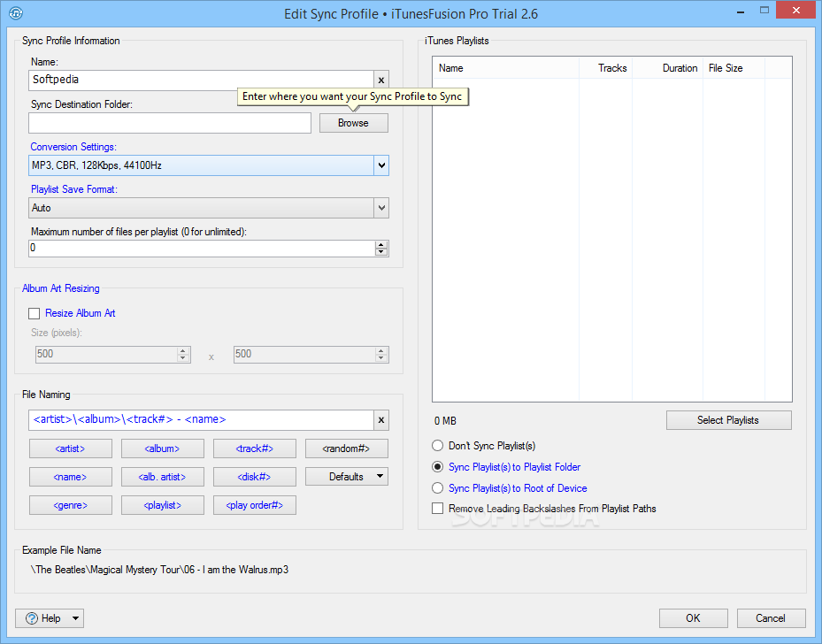This screenshot has width=822, height=644.
Task: Minimize the Edit Sync Profile window
Action: coord(741,12)
